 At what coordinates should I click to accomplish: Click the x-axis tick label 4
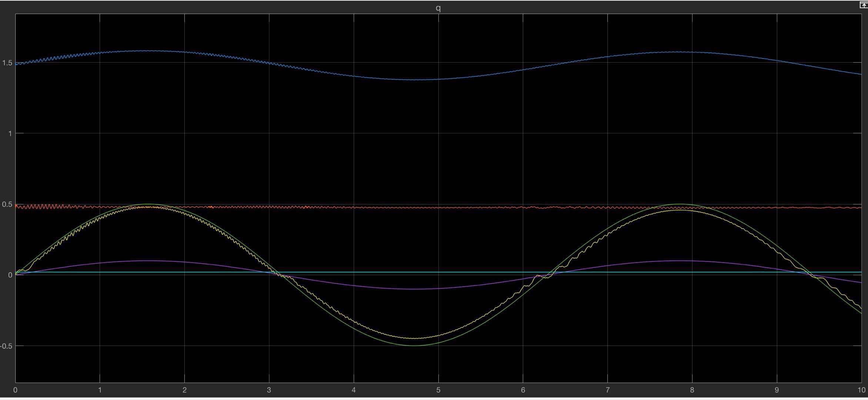[354, 390]
